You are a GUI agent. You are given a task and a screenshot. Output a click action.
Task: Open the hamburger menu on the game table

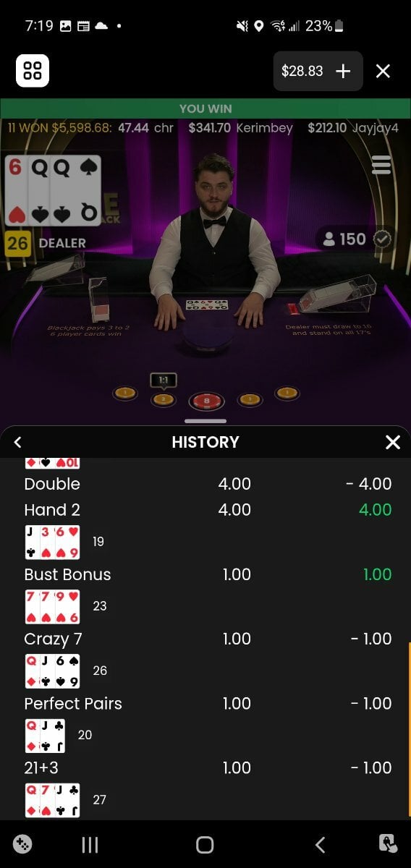[x=381, y=166]
